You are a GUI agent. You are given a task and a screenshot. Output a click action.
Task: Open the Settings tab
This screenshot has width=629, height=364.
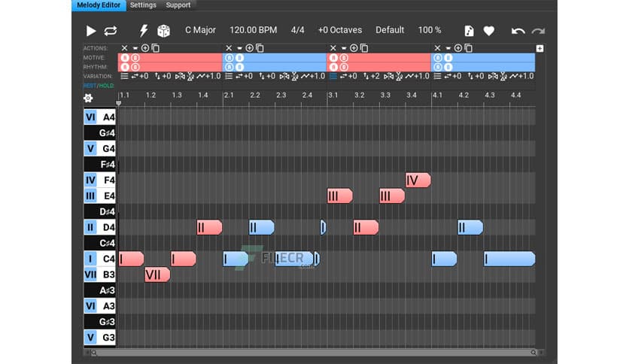[143, 5]
